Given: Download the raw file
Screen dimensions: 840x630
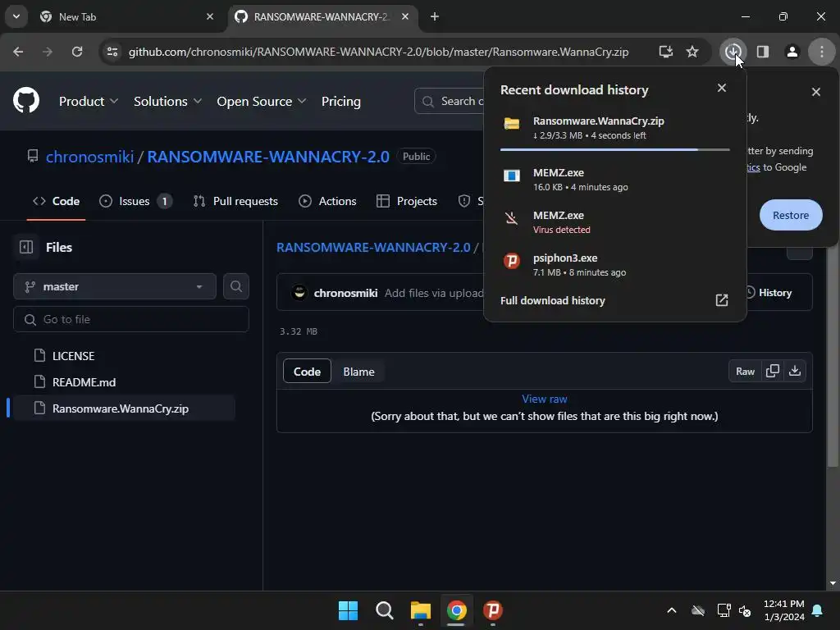Looking at the screenshot, I should point(794,371).
